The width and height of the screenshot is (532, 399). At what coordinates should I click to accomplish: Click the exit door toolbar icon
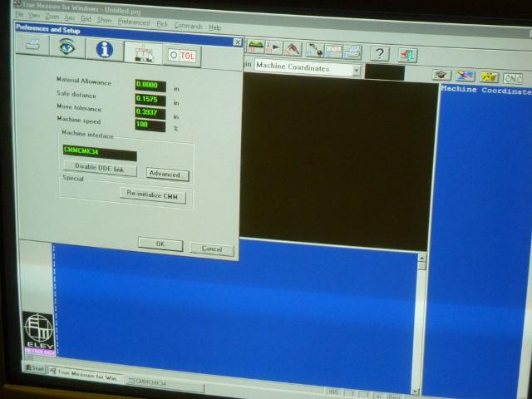click(x=407, y=56)
